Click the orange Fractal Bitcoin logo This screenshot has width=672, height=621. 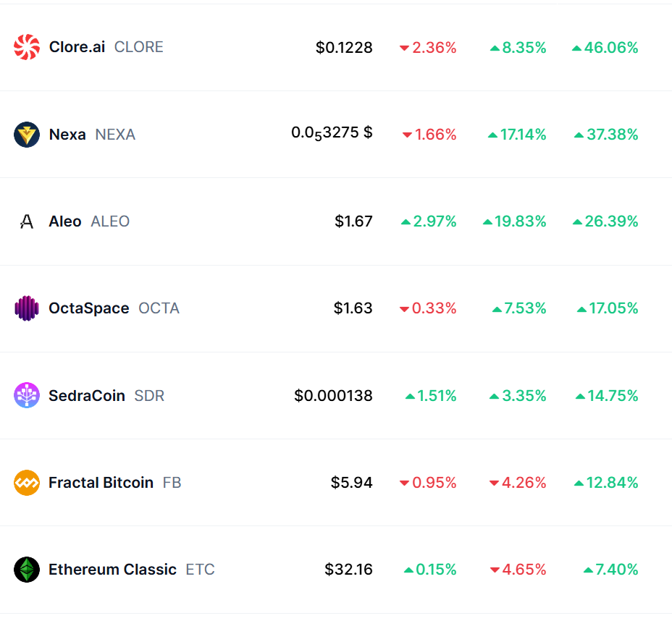[27, 483]
